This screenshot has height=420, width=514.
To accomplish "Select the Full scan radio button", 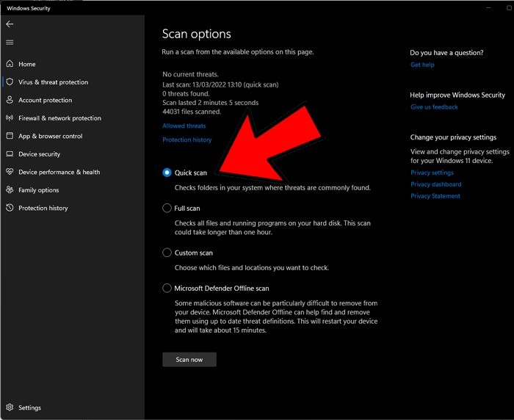I will pyautogui.click(x=167, y=208).
